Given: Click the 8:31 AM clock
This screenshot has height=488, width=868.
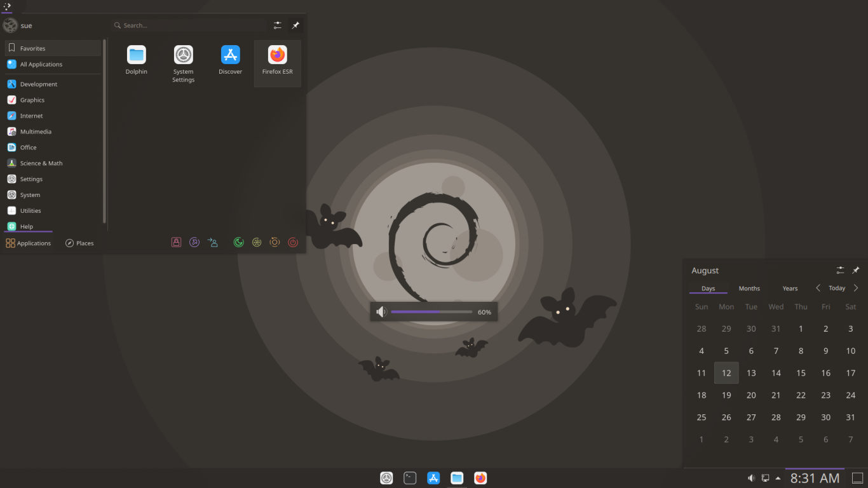Looking at the screenshot, I should point(815,478).
